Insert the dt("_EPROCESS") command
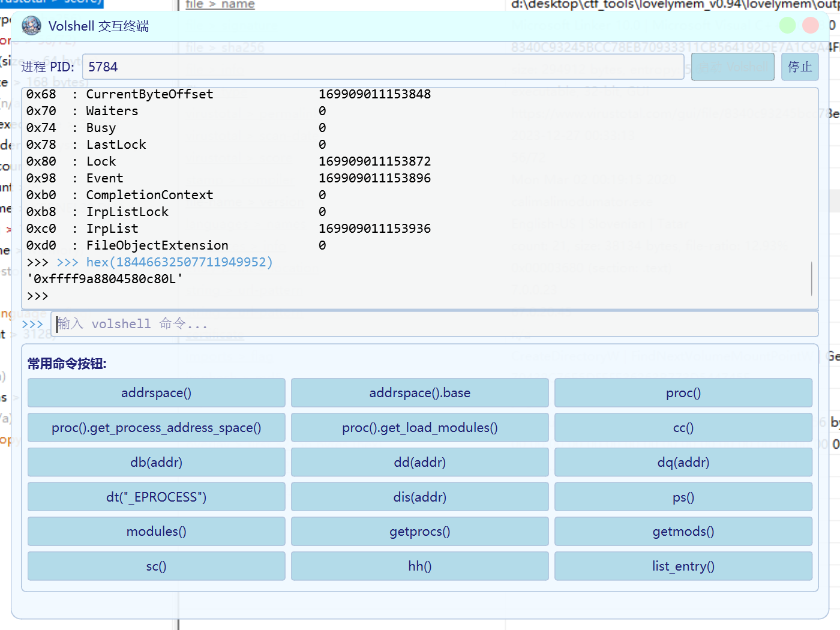Viewport: 840px width, 630px height. (x=157, y=497)
